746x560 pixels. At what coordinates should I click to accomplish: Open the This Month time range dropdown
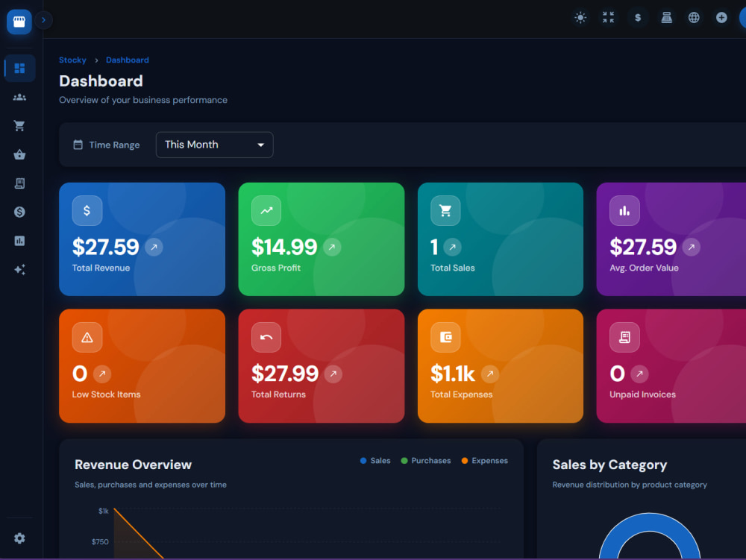pyautogui.click(x=215, y=145)
